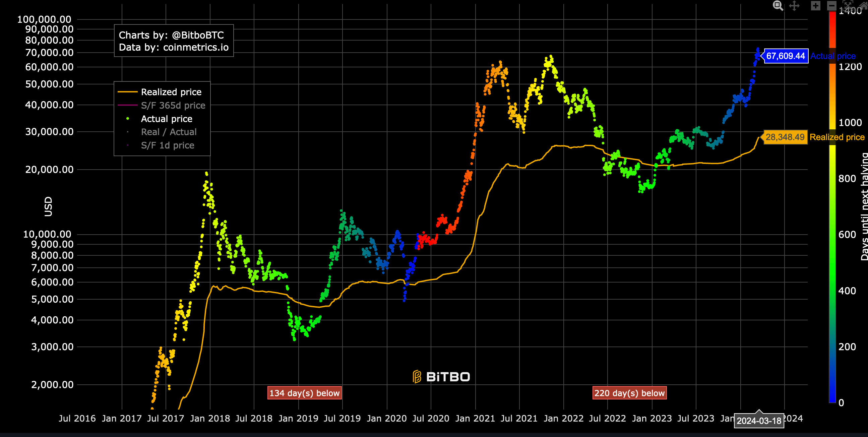Click the 1200 colorbar tick label

coord(850,67)
